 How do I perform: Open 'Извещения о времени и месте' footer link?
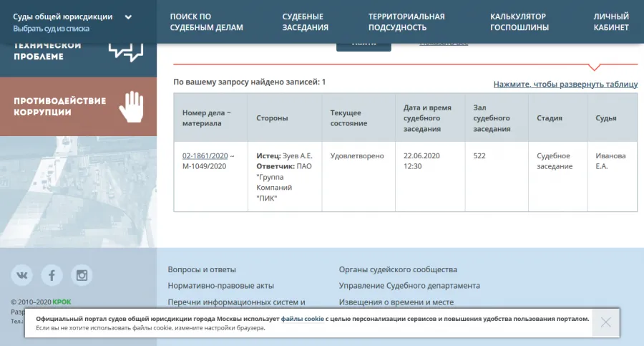396,302
